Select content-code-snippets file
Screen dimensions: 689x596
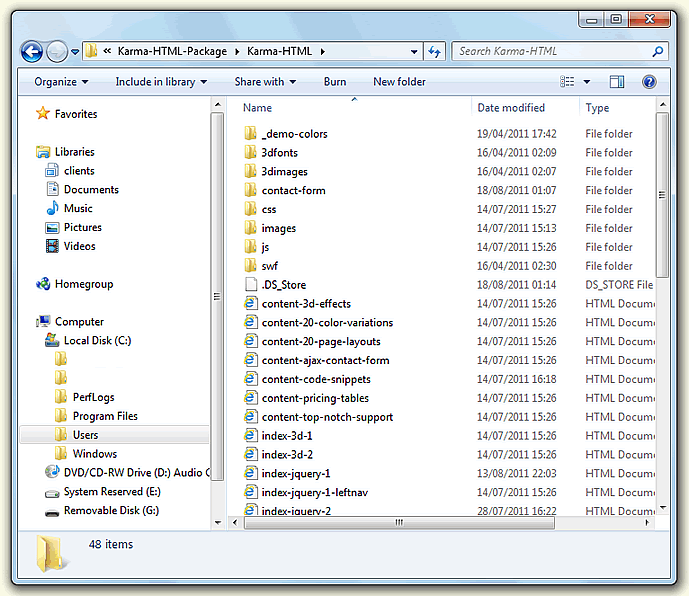(x=316, y=379)
